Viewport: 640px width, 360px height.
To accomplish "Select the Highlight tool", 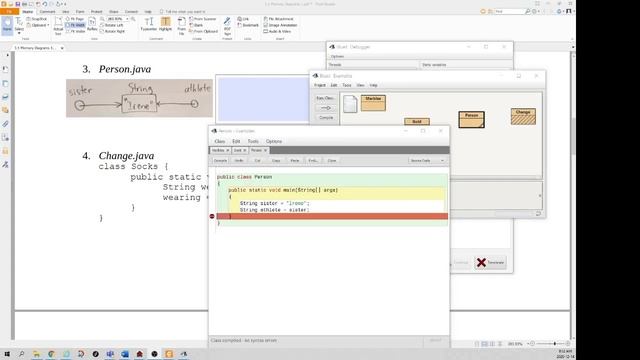I will coord(165,24).
